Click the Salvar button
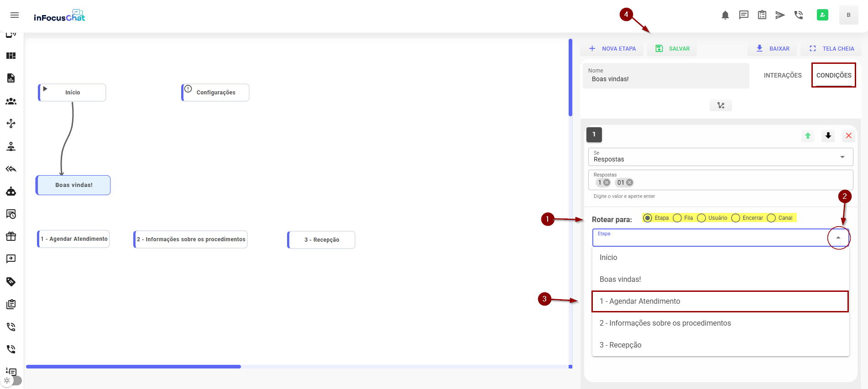The width and height of the screenshot is (868, 389). click(672, 48)
